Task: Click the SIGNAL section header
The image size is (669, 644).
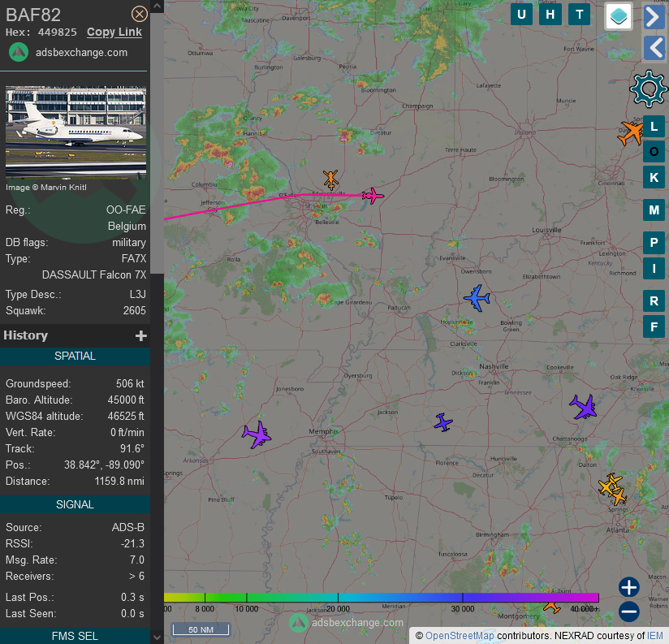Action: coord(75,504)
